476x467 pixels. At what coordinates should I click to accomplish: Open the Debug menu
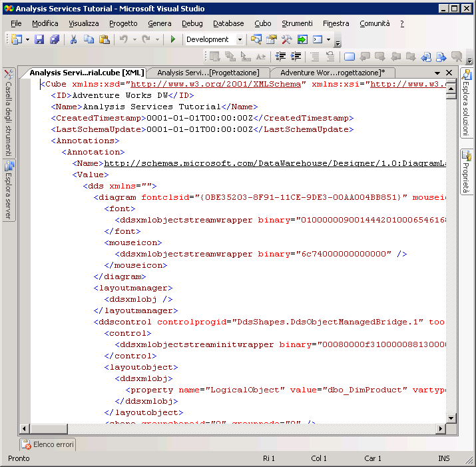click(x=192, y=23)
